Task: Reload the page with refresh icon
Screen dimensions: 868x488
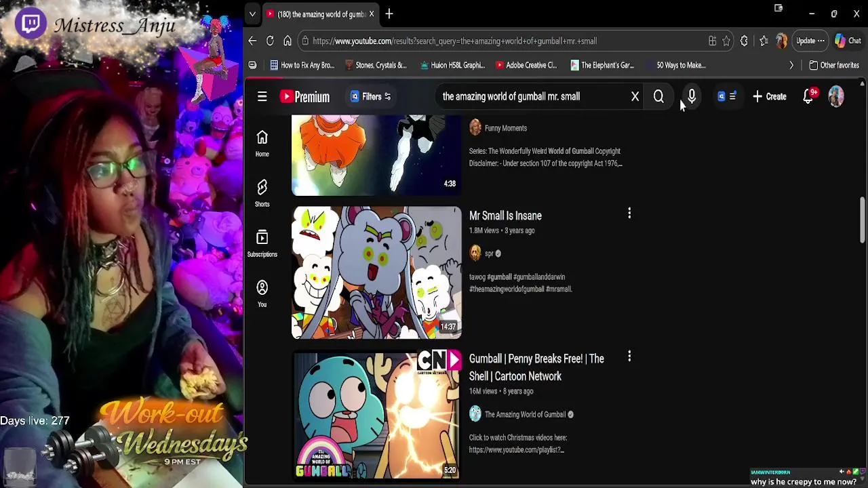Action: coord(270,41)
